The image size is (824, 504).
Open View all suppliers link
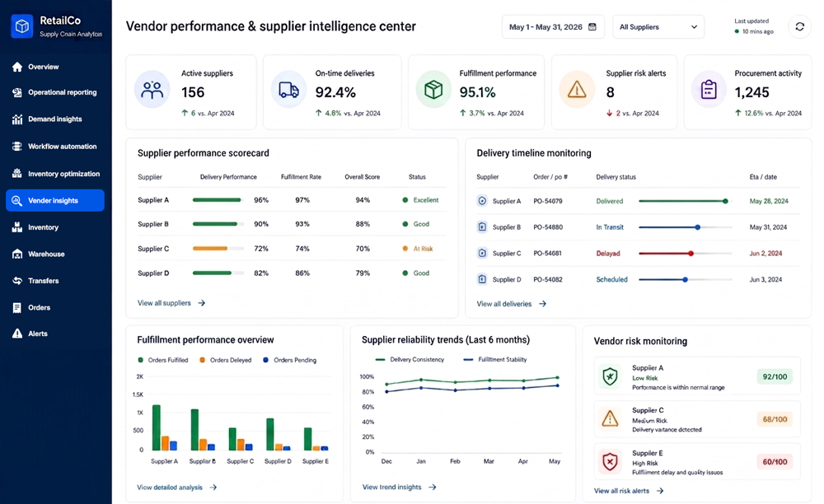tap(171, 303)
